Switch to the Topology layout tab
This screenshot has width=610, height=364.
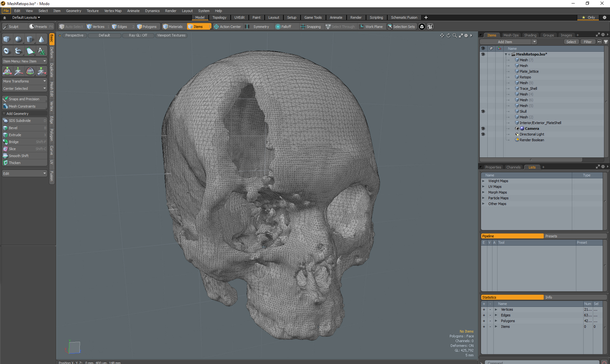coord(219,17)
